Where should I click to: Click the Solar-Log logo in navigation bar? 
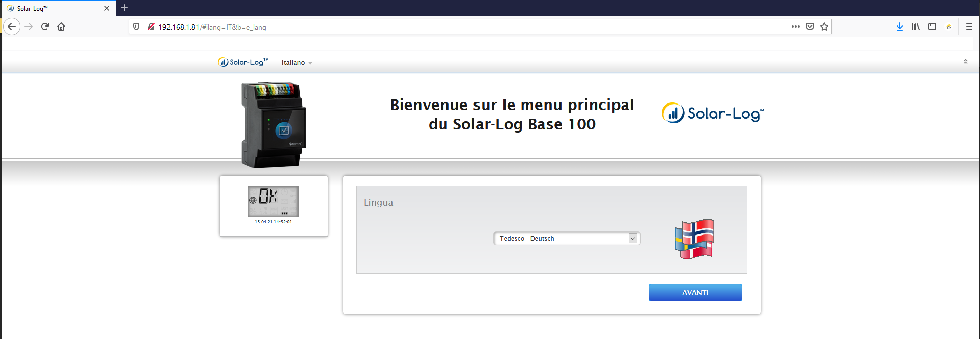pos(243,62)
